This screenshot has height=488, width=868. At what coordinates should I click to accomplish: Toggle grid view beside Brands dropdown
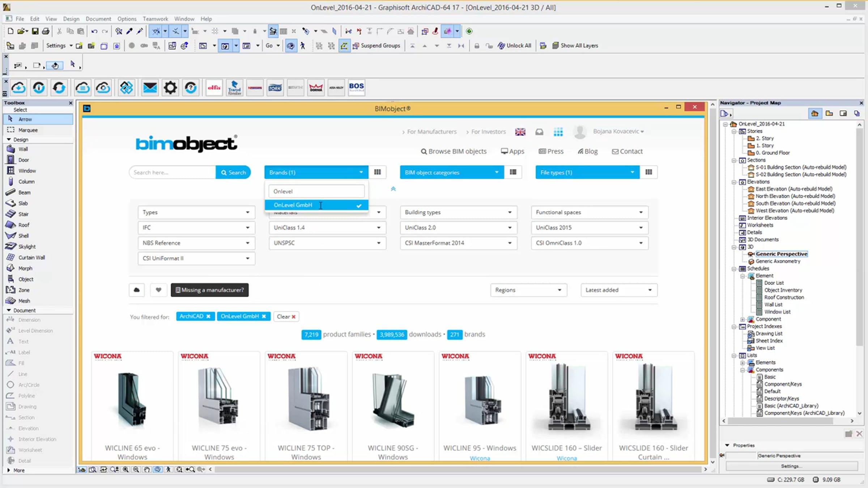378,172
